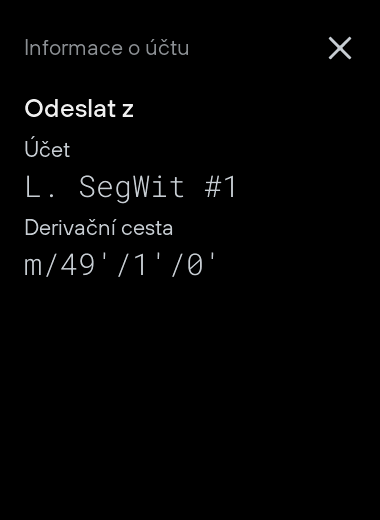Viewport: 380px width, 520px height.
Task: Click the L. prefix of the account name
Action: click(x=40, y=187)
